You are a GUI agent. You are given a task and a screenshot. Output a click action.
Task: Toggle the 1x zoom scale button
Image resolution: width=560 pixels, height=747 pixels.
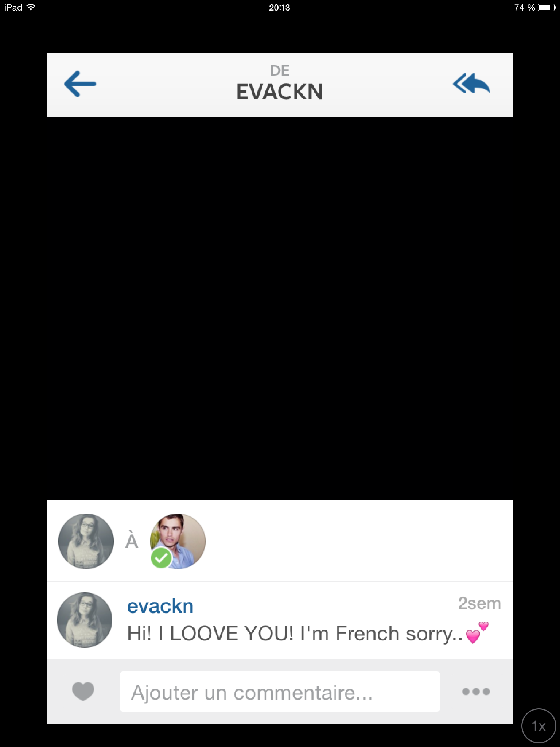tap(539, 726)
